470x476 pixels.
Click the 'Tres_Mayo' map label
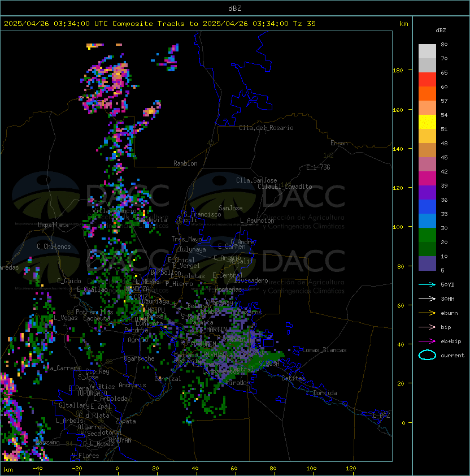tap(186, 239)
